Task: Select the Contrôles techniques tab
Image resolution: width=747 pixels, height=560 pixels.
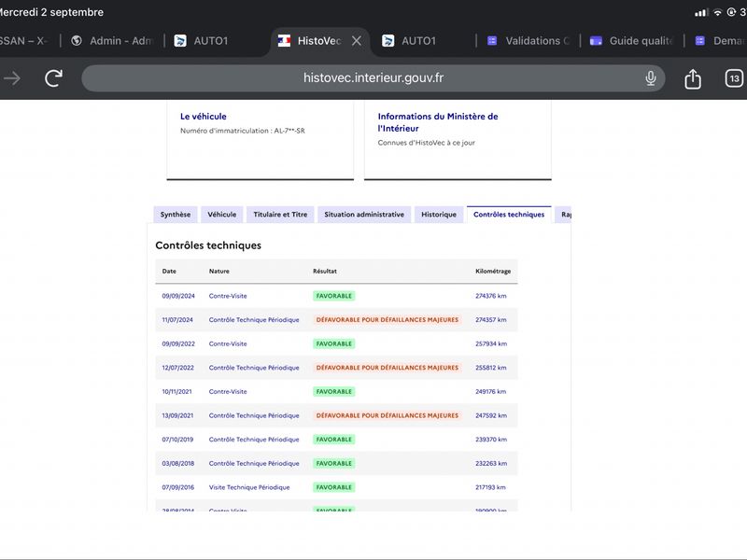Action: (x=509, y=215)
